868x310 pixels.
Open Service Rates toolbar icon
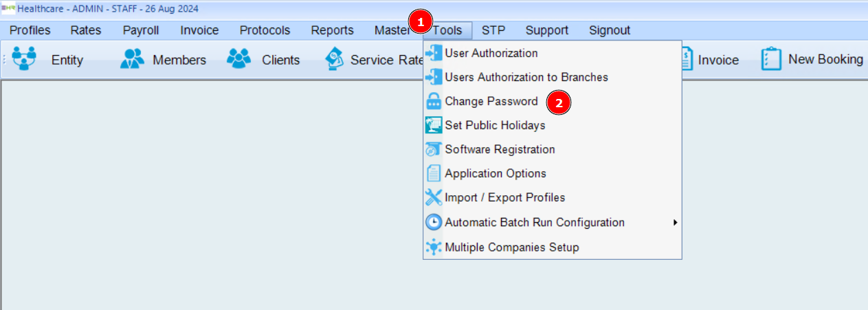(x=334, y=59)
